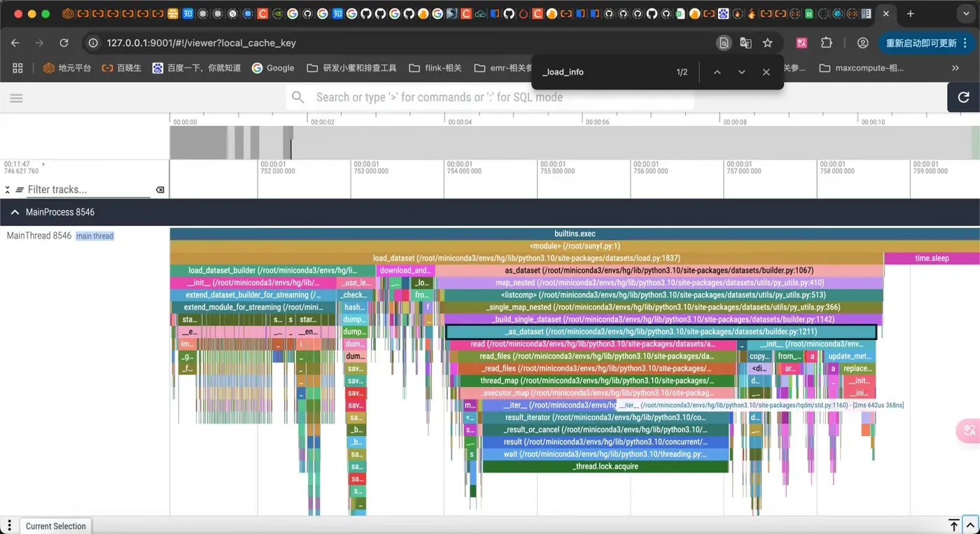Select the load_dataset load.py:1837 slice

(x=526, y=258)
